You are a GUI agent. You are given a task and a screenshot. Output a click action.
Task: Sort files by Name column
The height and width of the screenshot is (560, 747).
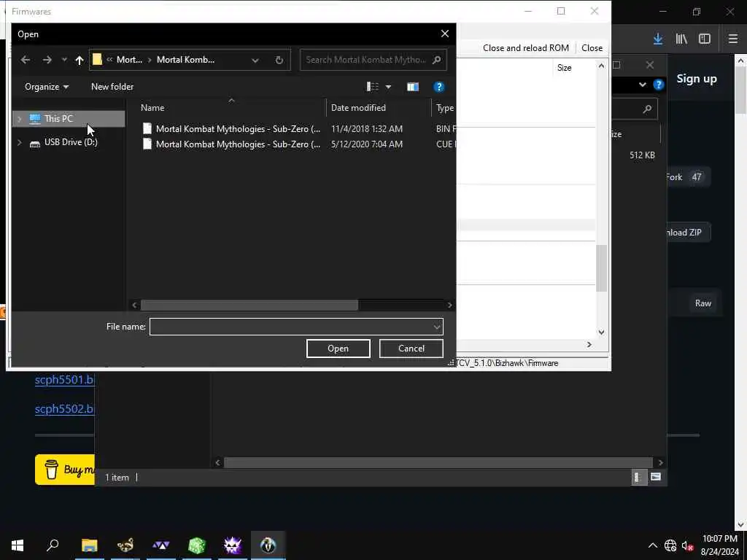[152, 108]
